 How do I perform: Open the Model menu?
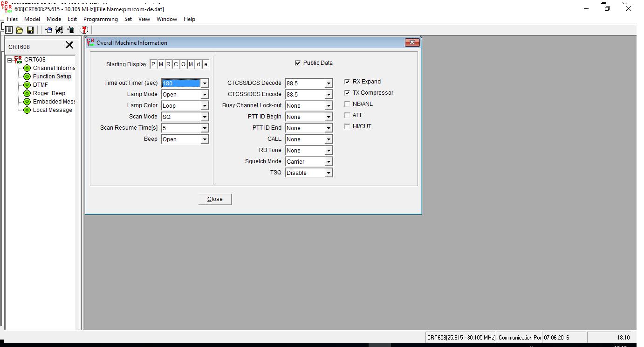pyautogui.click(x=32, y=19)
